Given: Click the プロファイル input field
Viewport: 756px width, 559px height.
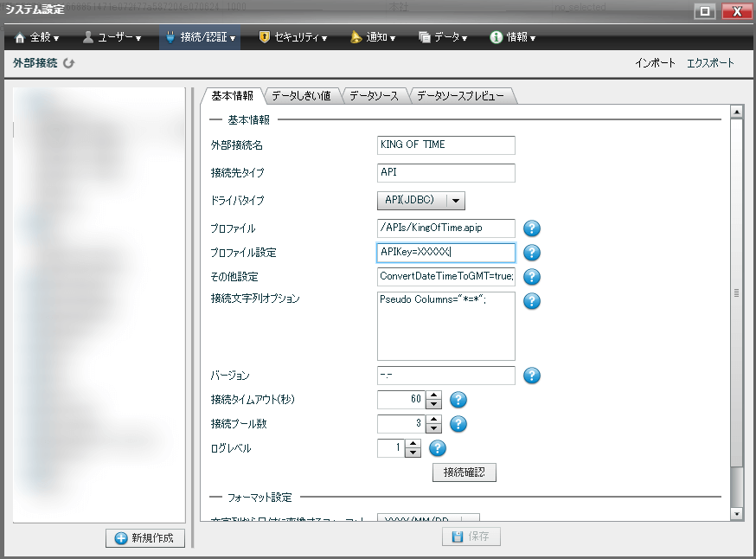Looking at the screenshot, I should [446, 228].
